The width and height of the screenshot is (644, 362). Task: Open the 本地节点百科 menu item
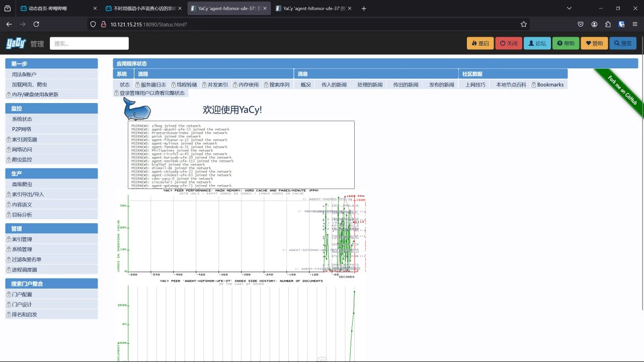511,85
